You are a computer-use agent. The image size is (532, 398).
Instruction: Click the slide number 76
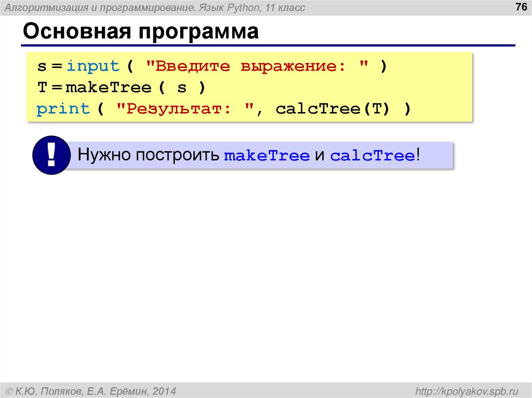(x=520, y=7)
